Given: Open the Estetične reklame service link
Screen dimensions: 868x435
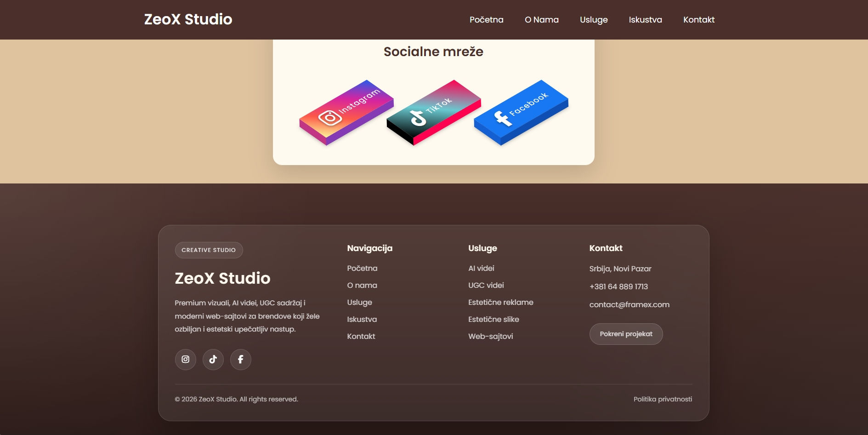Looking at the screenshot, I should click(501, 302).
